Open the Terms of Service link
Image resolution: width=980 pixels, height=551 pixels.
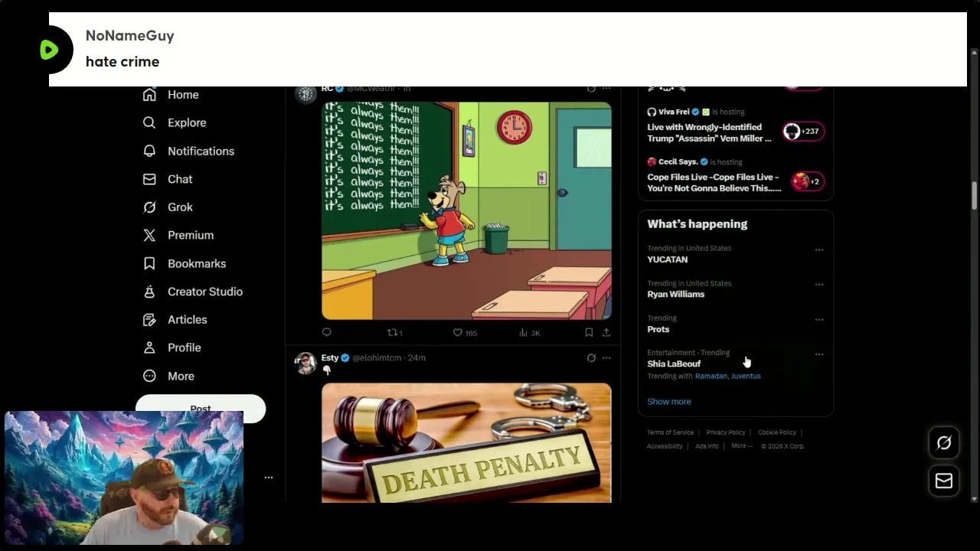point(670,432)
